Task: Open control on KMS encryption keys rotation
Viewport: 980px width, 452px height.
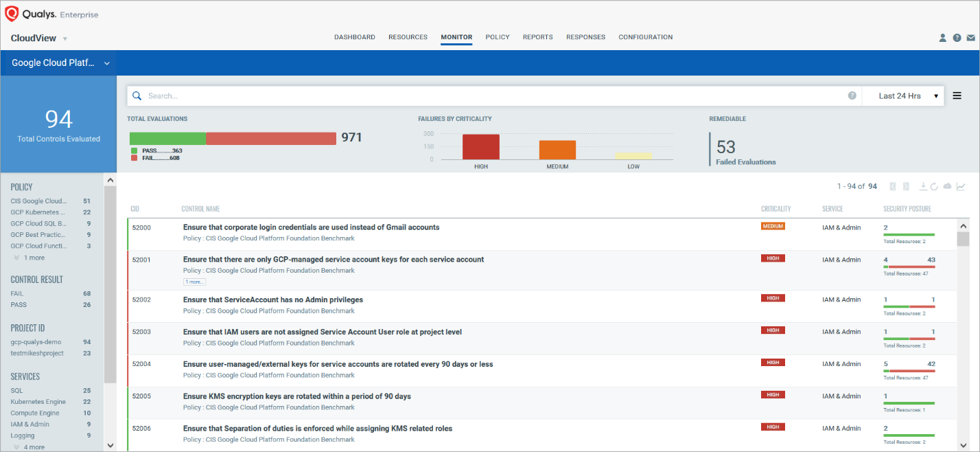Action: click(297, 396)
